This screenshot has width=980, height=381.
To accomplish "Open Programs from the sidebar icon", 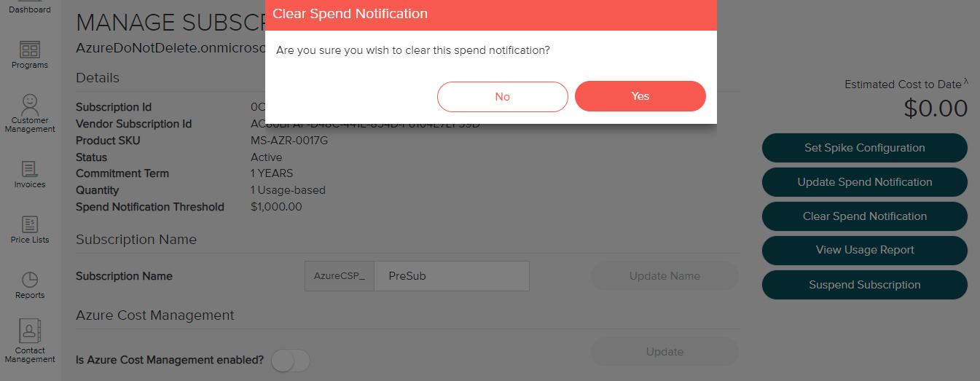I will tap(30, 50).
